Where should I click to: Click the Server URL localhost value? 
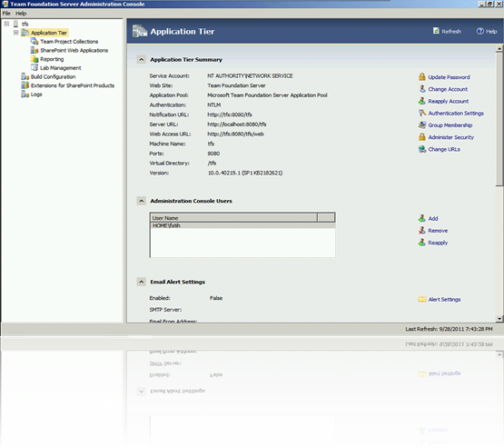coord(237,124)
